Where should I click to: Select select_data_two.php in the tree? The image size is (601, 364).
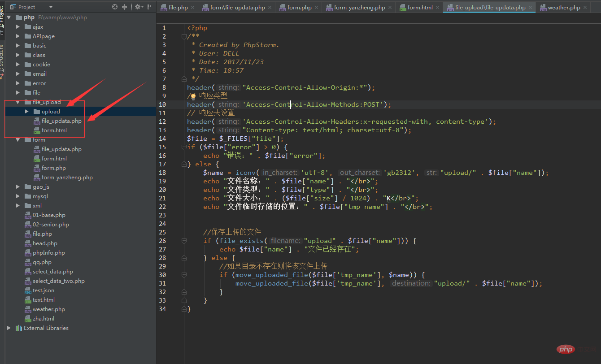click(54, 281)
